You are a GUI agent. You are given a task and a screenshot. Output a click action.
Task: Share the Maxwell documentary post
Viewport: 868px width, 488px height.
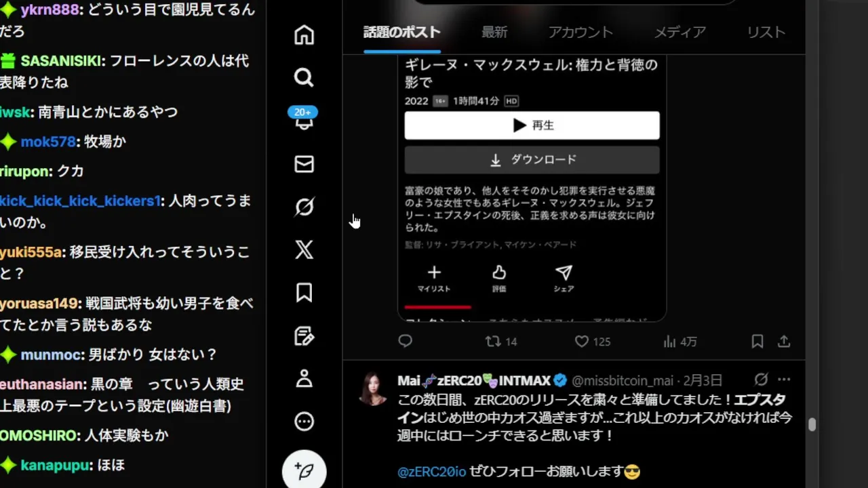tap(784, 342)
